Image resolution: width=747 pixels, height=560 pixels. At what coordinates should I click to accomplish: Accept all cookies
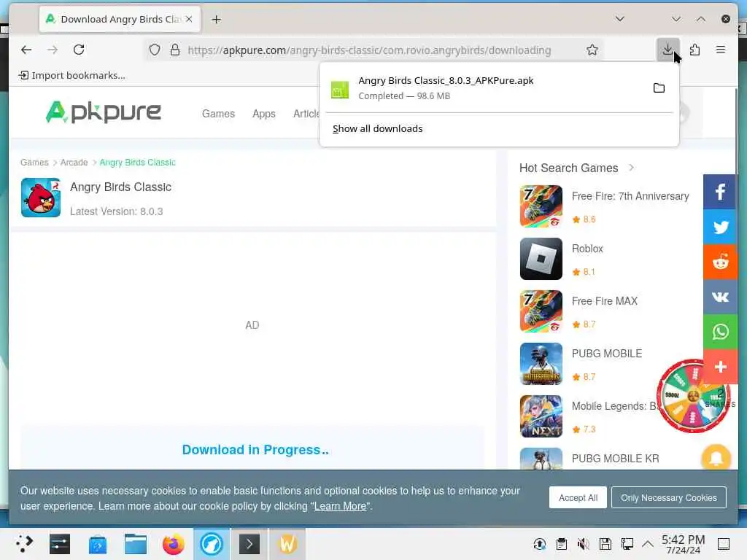coord(578,497)
